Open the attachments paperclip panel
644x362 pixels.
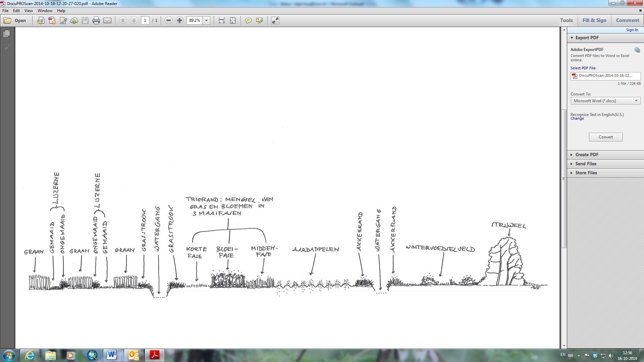coord(6,48)
